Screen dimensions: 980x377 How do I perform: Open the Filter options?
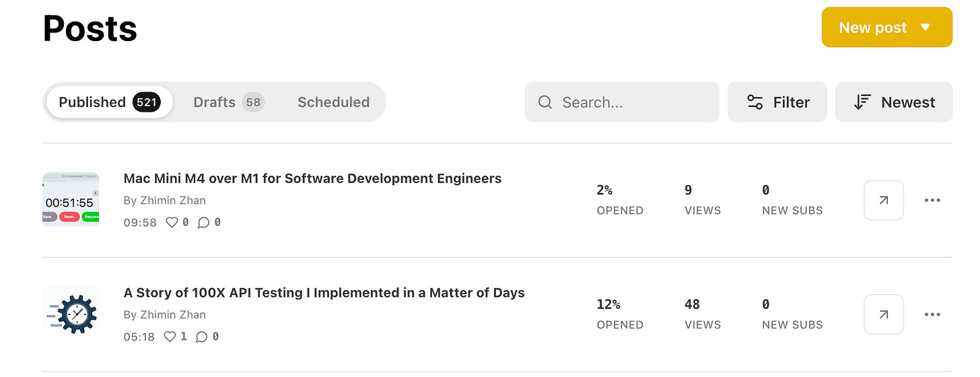click(x=777, y=102)
